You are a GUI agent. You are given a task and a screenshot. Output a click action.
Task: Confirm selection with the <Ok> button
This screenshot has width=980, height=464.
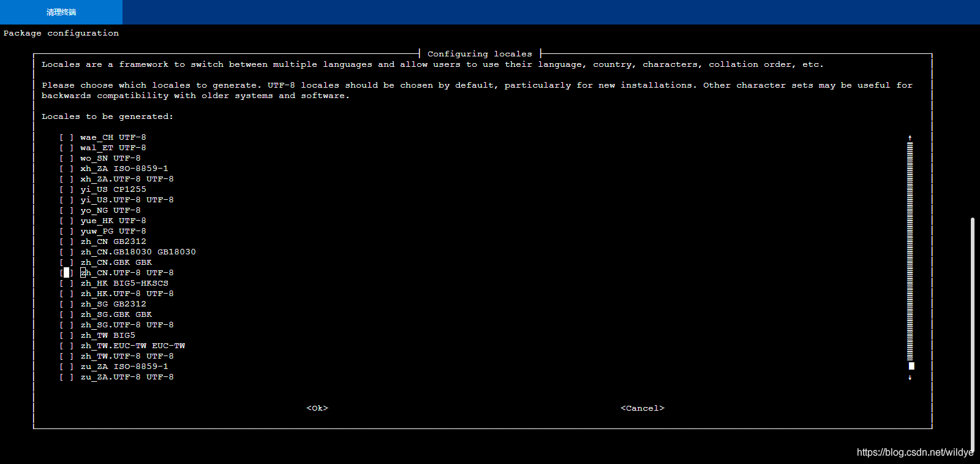(317, 408)
